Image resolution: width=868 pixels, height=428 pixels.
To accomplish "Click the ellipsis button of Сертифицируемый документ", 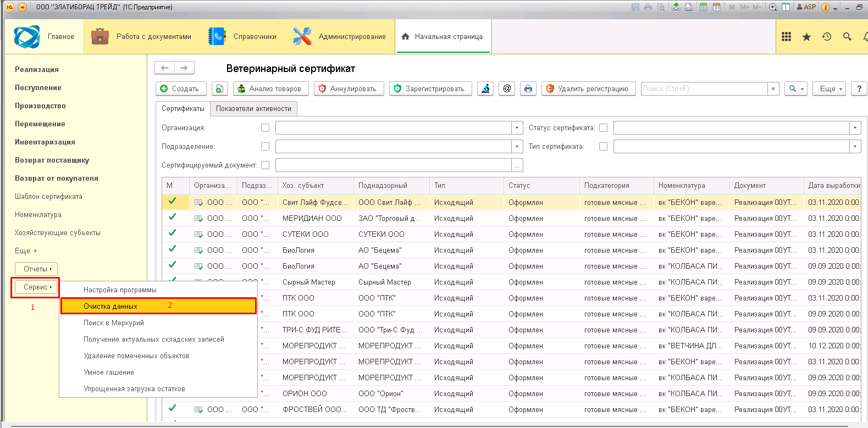I will (517, 165).
